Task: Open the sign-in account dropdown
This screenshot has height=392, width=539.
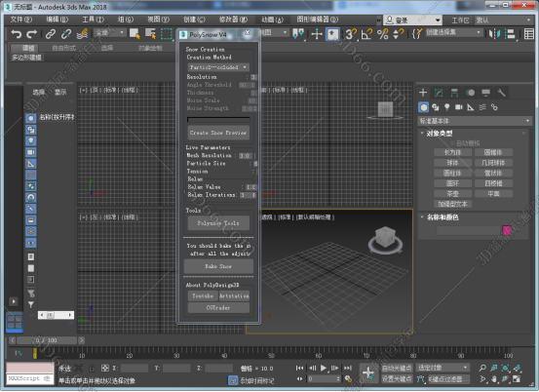Action: coord(413,20)
